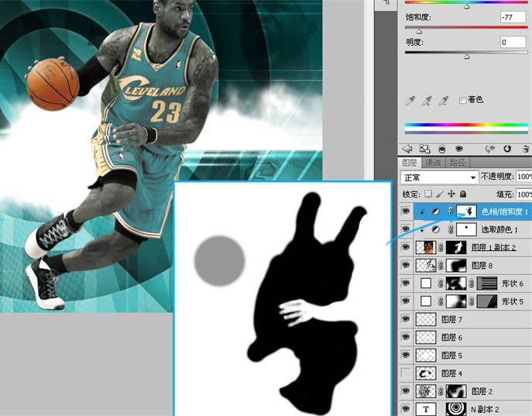Click the reset adjustment circular arrow icon
Screen dimensions: 532x416
click(507, 149)
